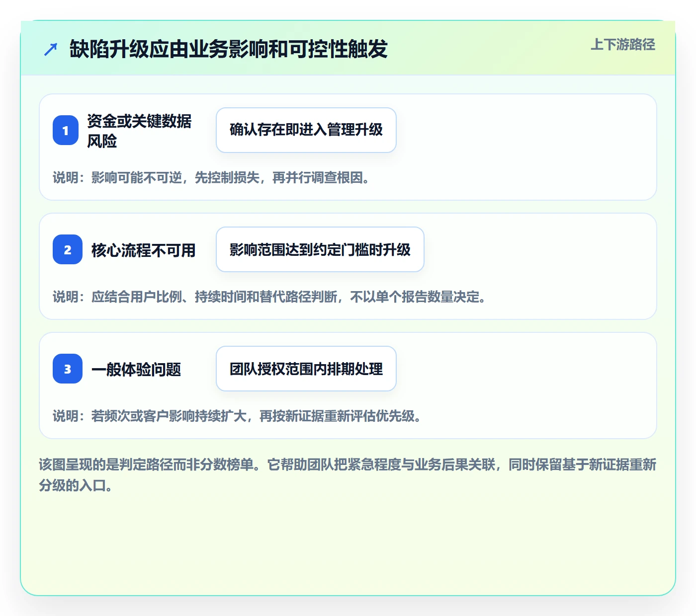The image size is (696, 616).
Task: Click the 确认存在即进入管理升级 box
Action: [306, 130]
